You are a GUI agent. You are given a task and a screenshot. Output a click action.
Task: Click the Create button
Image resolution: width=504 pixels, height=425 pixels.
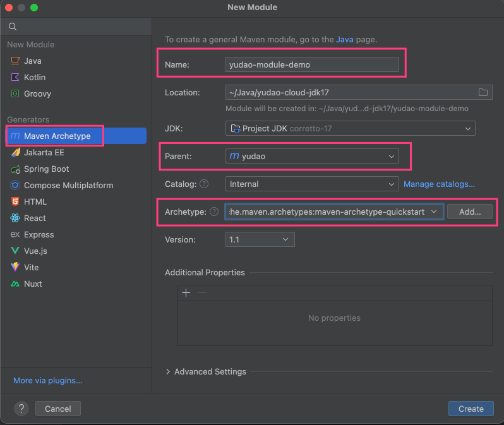tap(471, 409)
